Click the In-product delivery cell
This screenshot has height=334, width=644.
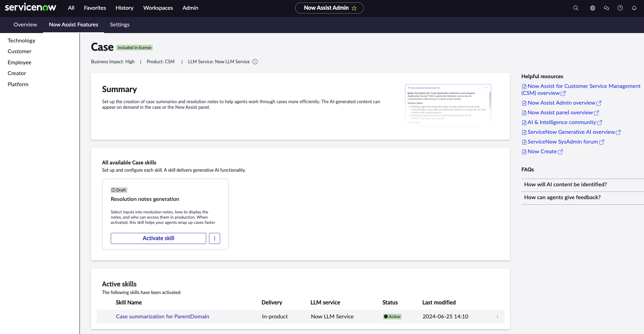tap(275, 317)
